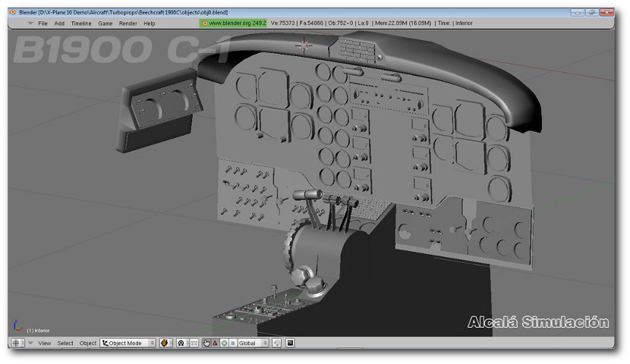Open the Render menu

click(x=128, y=24)
